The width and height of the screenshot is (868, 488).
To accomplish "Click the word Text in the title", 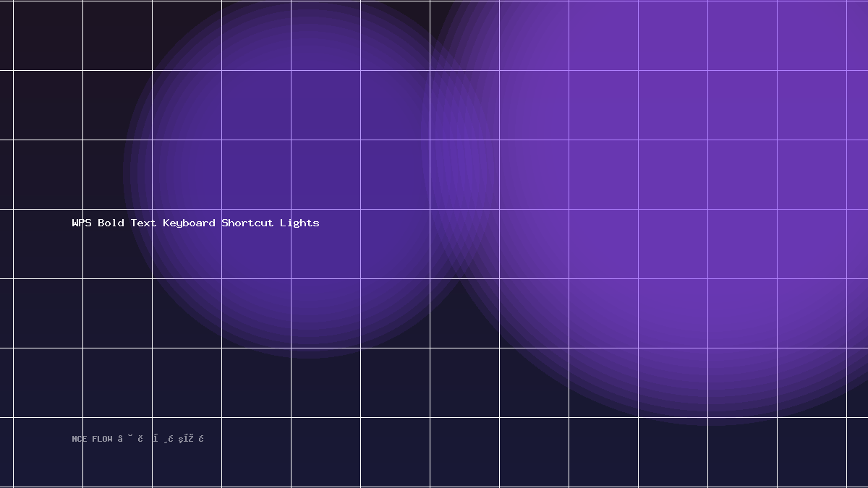I will pyautogui.click(x=143, y=223).
